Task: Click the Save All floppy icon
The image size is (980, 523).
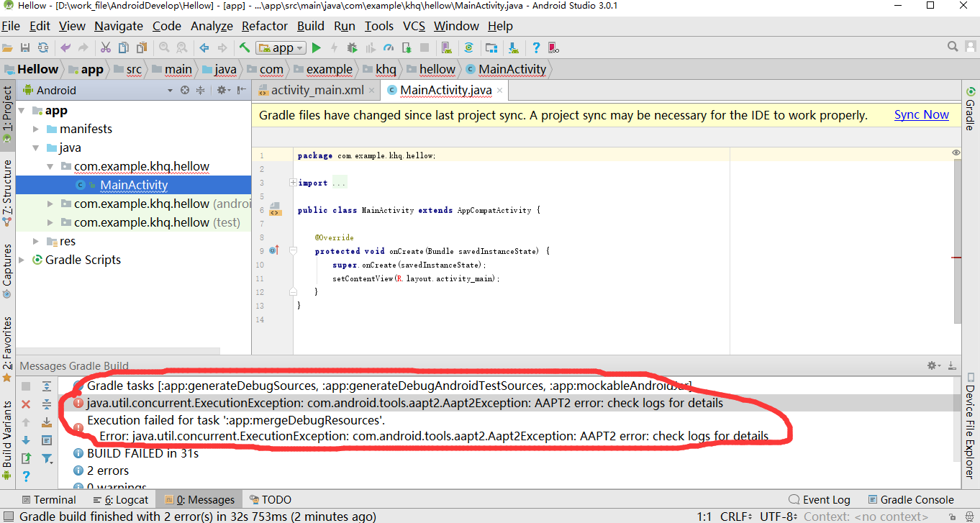Action: [x=25, y=47]
